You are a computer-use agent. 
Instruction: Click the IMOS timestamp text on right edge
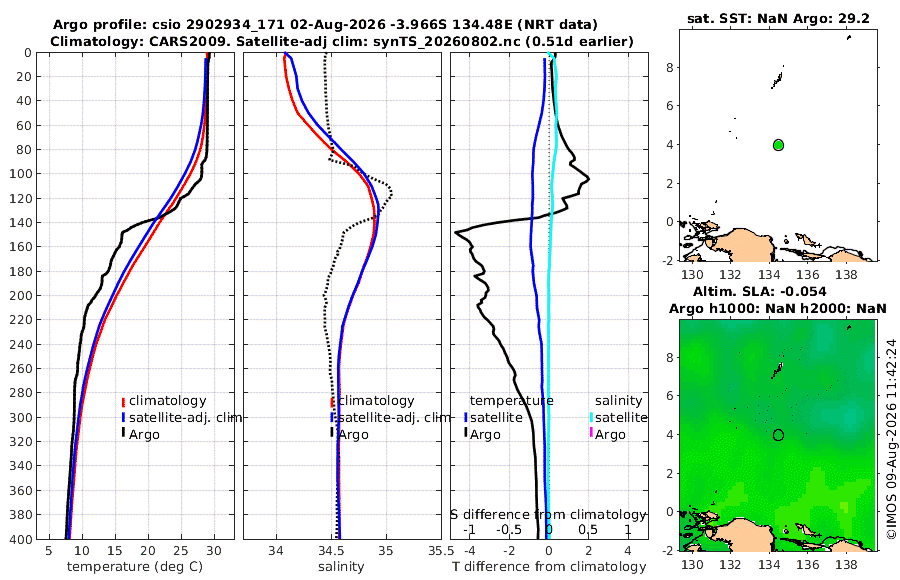[x=891, y=439]
